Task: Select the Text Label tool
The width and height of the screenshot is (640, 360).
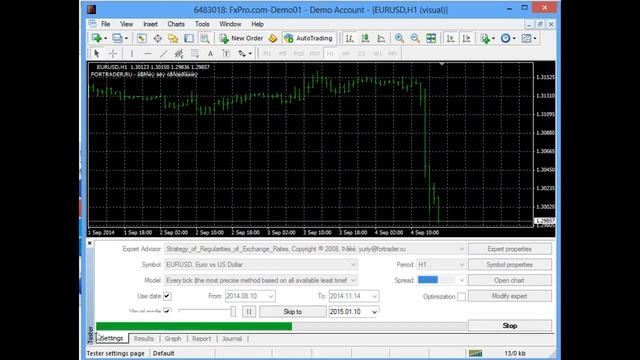Action: click(226, 53)
